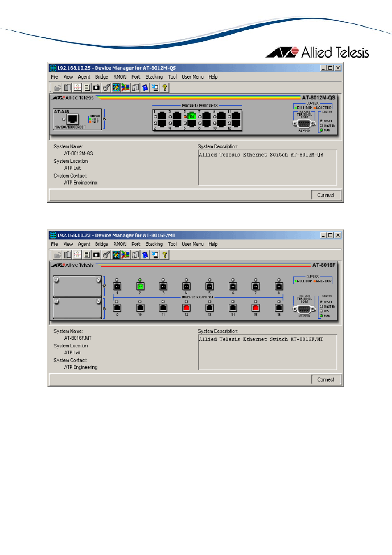392x555 pixels.
Task: Click the 'AT-8016F/MT' System Name value
Action: coord(78,338)
